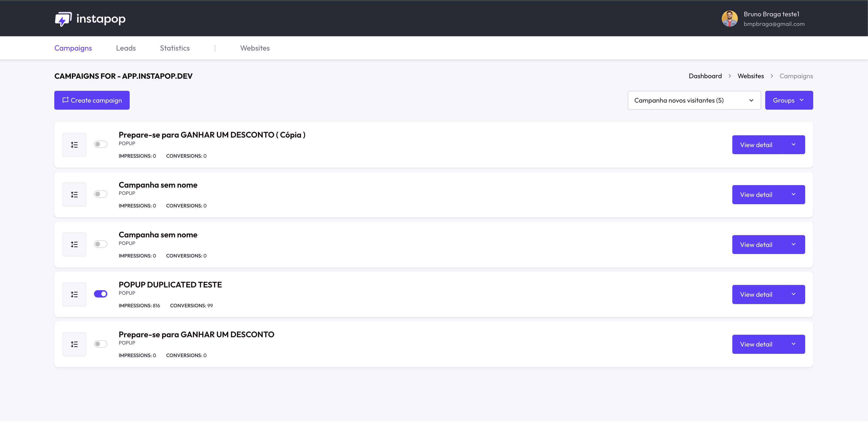Click the bmpbraga@gmail.com email text
The height and width of the screenshot is (423, 868).
click(x=774, y=24)
